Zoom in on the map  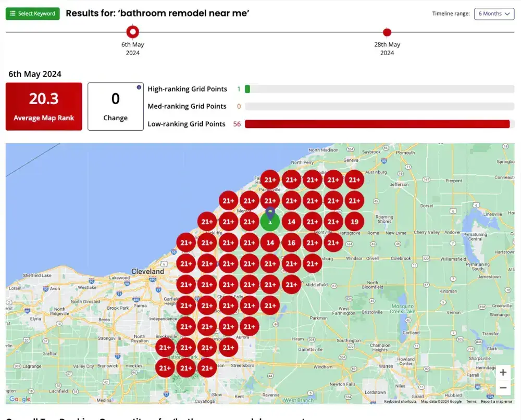(503, 372)
